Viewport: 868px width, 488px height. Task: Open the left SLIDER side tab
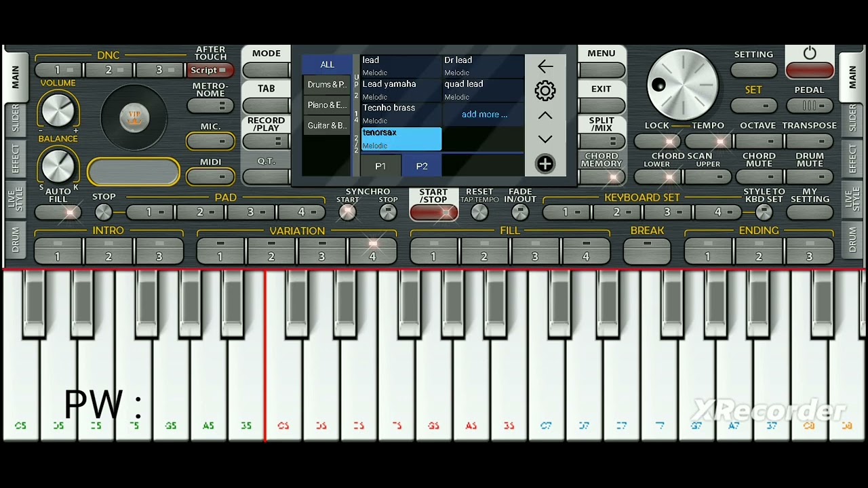[14, 119]
